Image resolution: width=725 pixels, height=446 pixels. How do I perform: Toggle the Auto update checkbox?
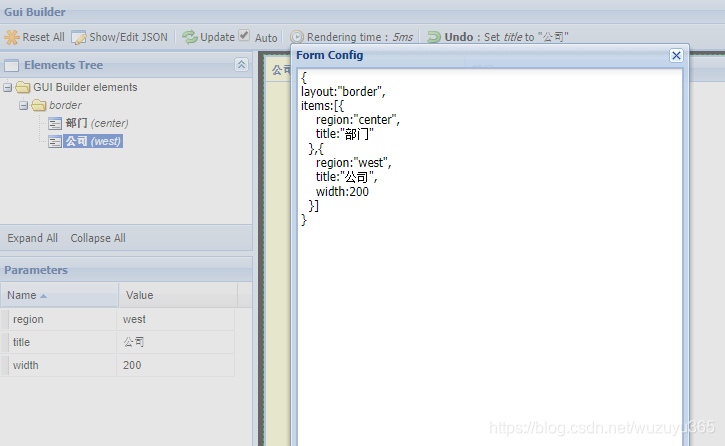click(x=244, y=36)
